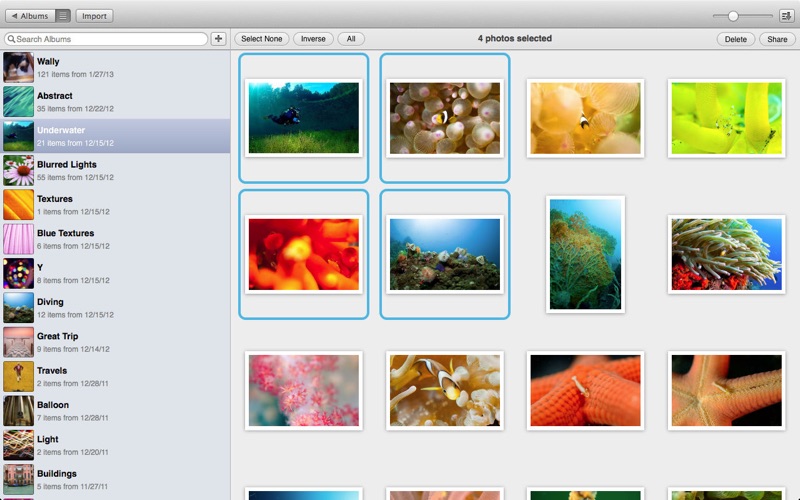This screenshot has height=500, width=800.
Task: Select the starfish on black background photo
Action: (x=727, y=390)
